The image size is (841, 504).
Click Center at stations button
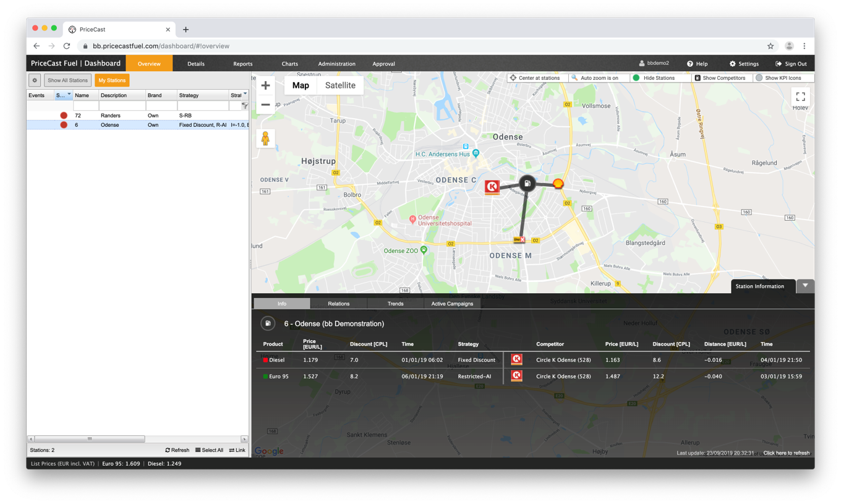(x=538, y=78)
